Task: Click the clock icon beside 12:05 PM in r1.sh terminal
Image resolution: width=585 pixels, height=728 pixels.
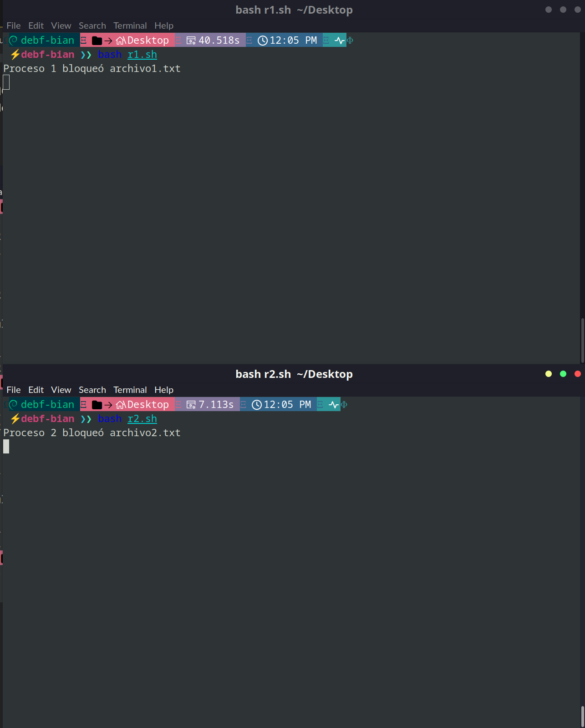Action: click(x=263, y=41)
